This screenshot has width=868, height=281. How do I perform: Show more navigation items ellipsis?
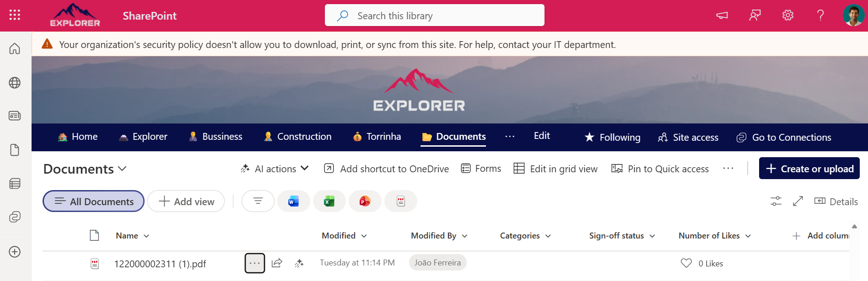[x=510, y=136]
